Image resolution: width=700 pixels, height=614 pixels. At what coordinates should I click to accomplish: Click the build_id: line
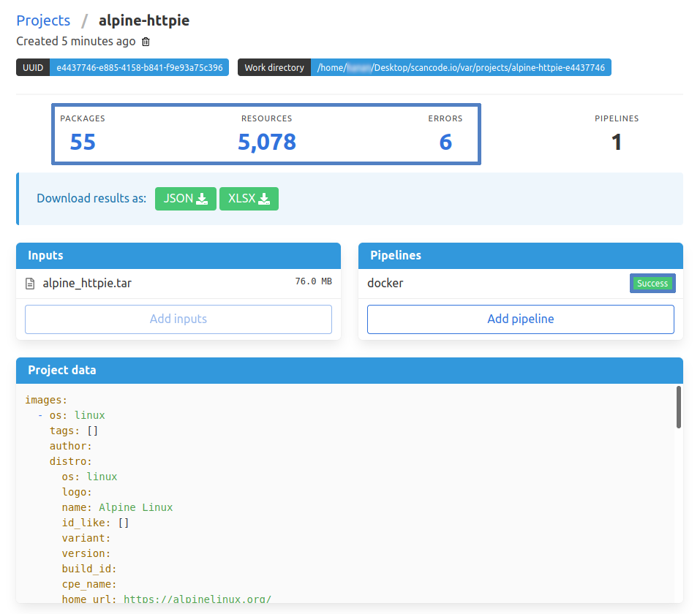89,569
